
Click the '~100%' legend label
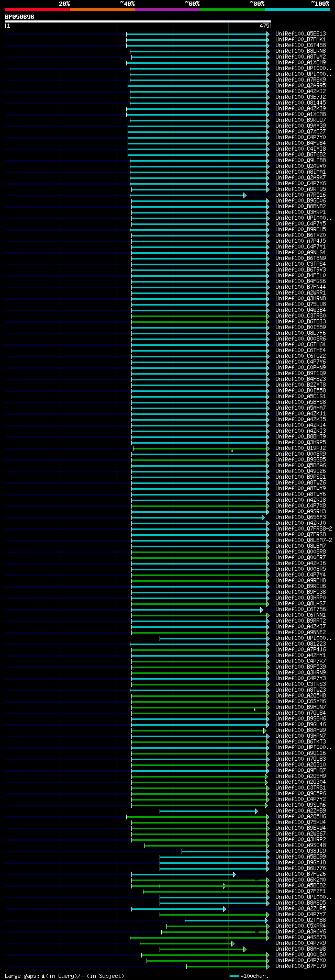point(320,4)
